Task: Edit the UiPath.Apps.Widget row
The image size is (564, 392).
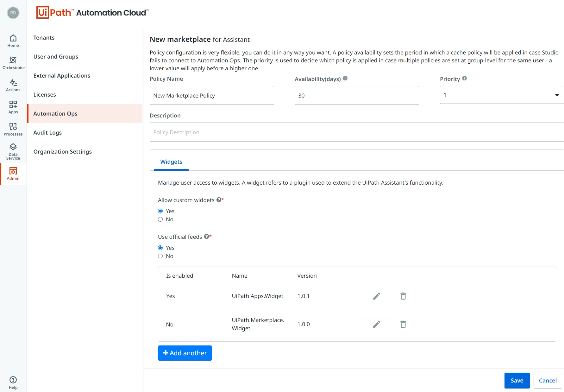Action: 377,296
